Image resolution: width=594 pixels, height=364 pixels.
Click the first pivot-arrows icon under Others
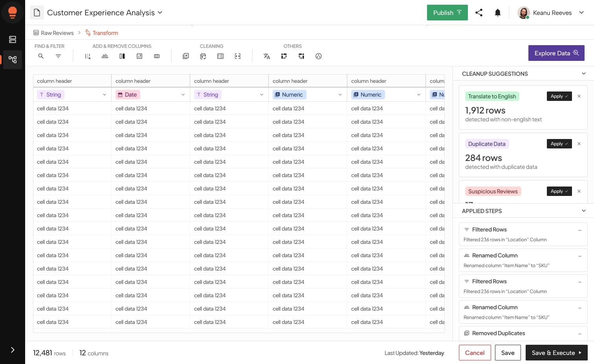[284, 56]
